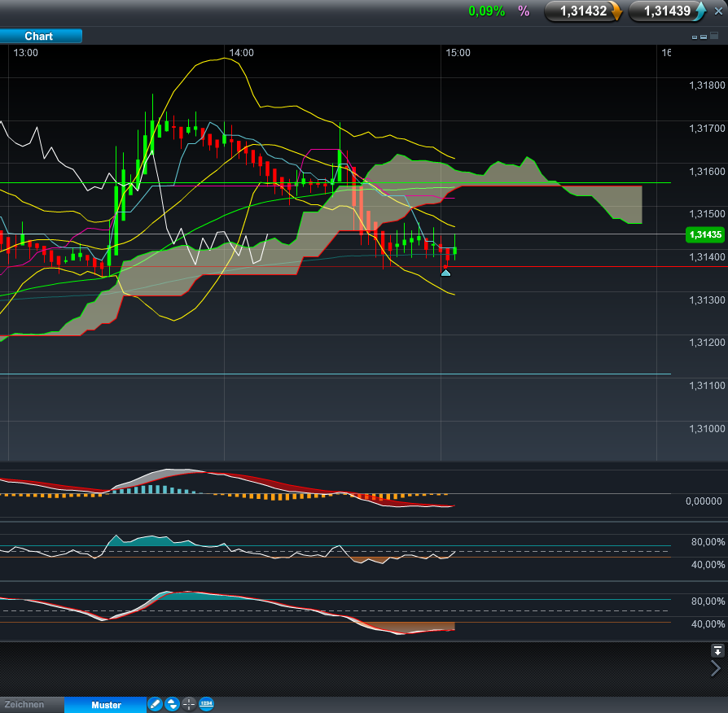This screenshot has height=713, width=728.
Task: Toggle the pink percent sign display
Action: (524, 11)
